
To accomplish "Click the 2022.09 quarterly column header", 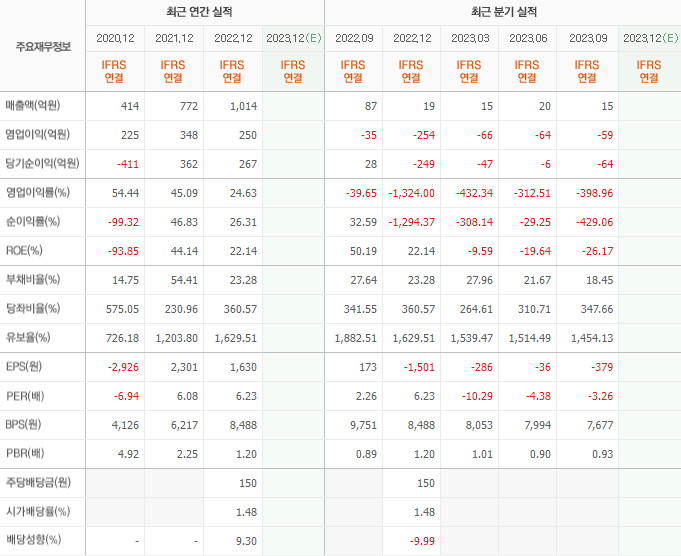I will coord(354,38).
